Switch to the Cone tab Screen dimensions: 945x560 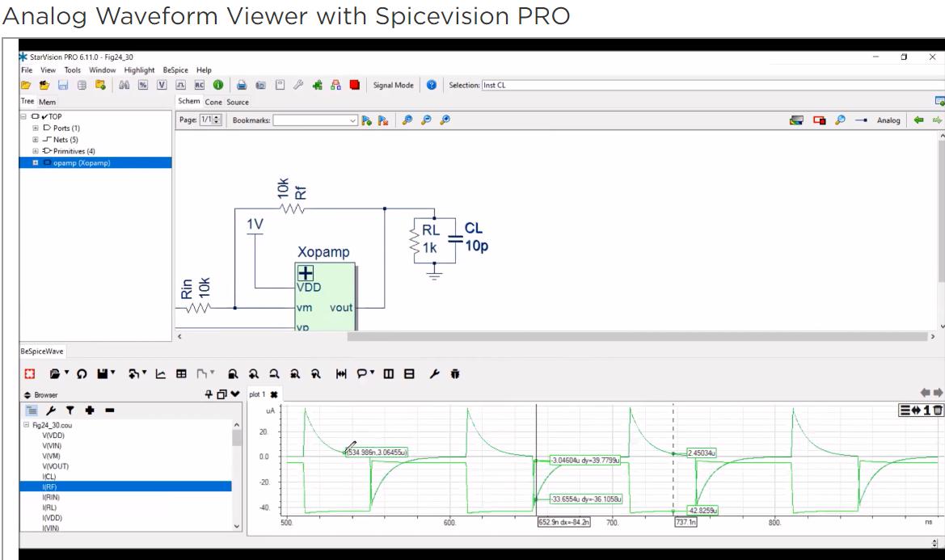click(x=213, y=102)
